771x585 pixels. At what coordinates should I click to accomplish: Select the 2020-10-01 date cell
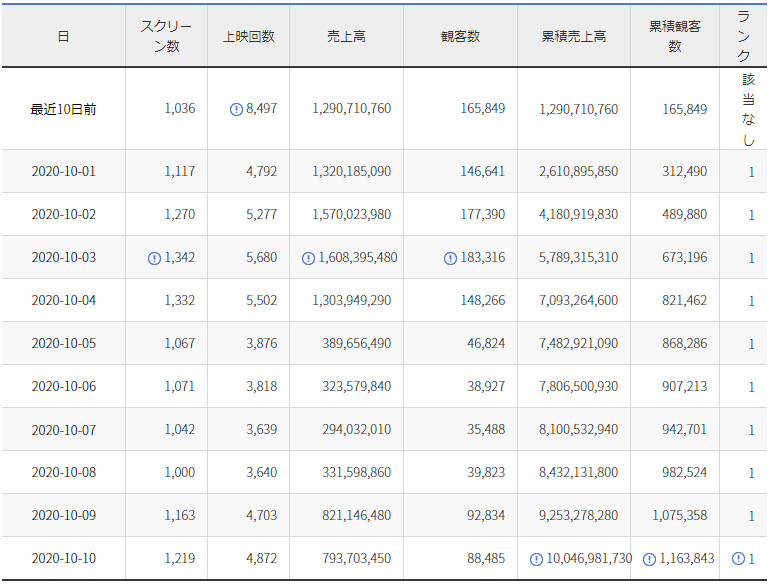click(x=63, y=172)
